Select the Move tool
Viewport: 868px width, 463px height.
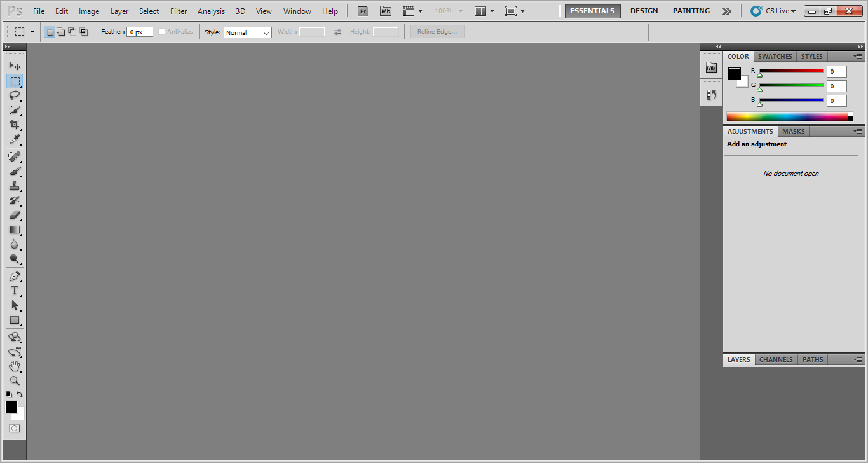click(14, 66)
